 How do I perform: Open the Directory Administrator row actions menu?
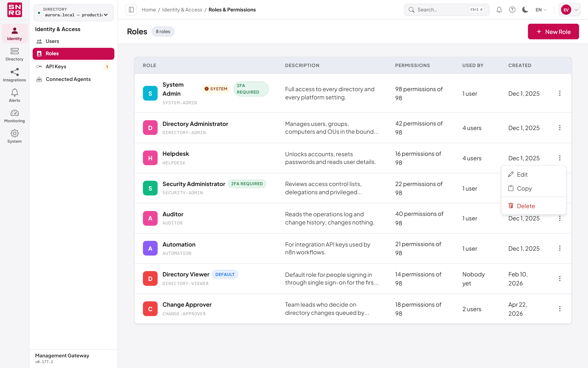click(560, 128)
